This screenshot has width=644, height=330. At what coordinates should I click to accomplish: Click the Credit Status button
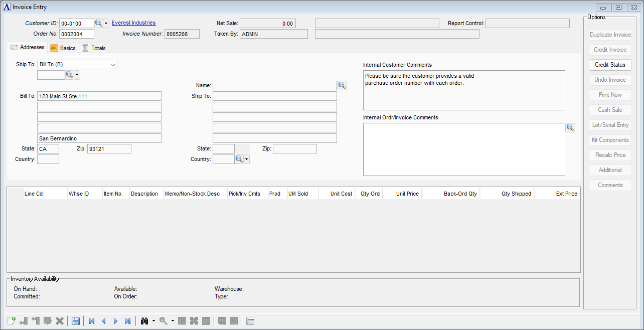[x=610, y=65]
